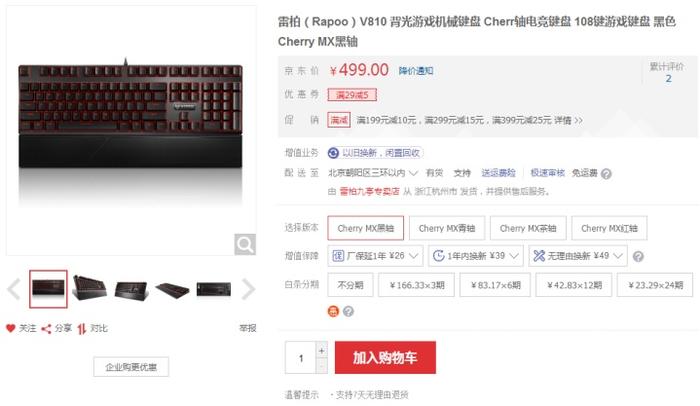Add item with 加入购物车 button
The image size is (700, 406).
pos(385,358)
